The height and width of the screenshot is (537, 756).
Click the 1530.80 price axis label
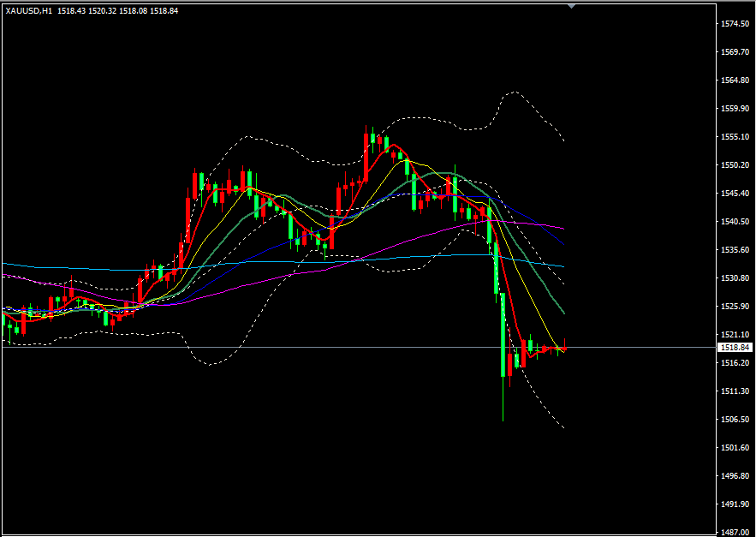point(735,277)
